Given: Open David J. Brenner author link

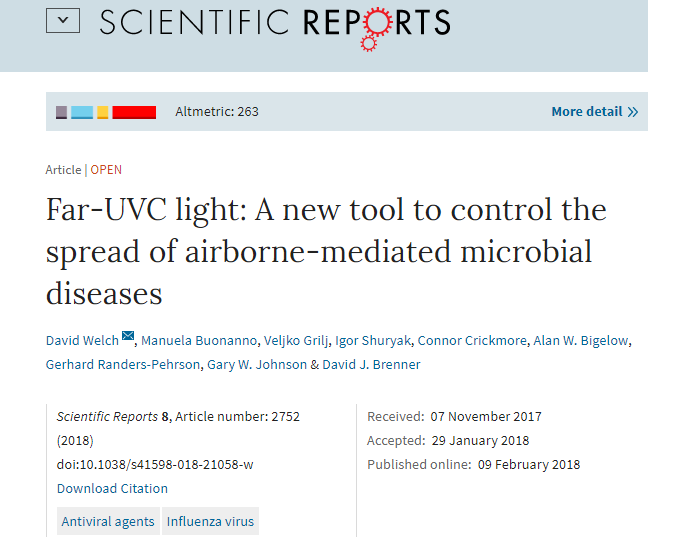Looking at the screenshot, I should (x=371, y=364).
